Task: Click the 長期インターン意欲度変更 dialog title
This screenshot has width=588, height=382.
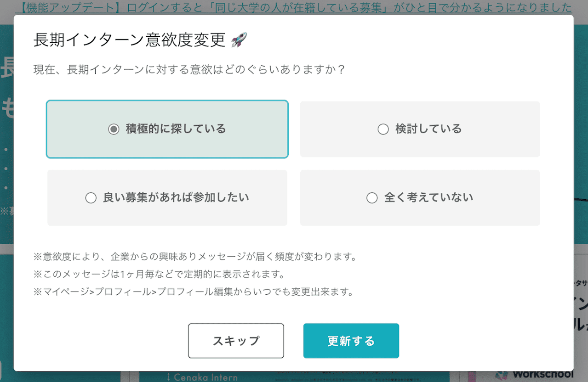Action: coord(129,40)
